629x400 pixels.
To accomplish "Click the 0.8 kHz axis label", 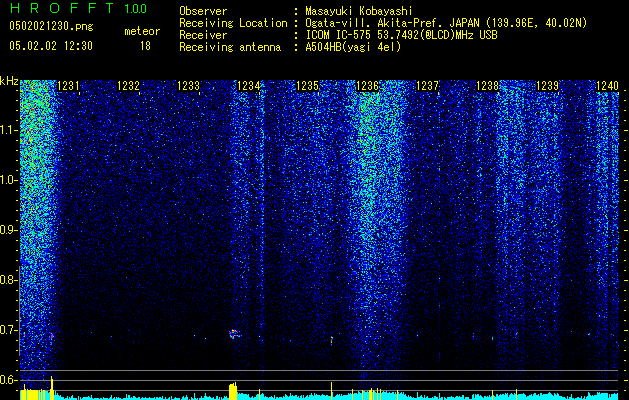I will click(9, 280).
